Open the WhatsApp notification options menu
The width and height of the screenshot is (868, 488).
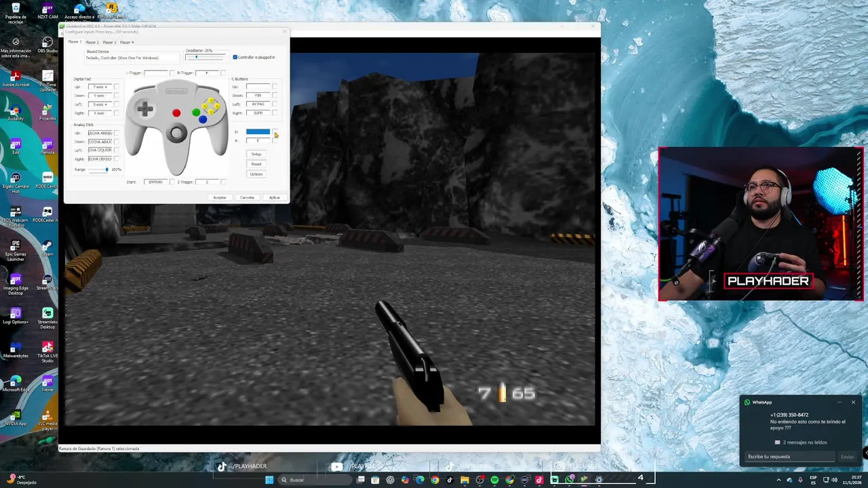coord(840,402)
